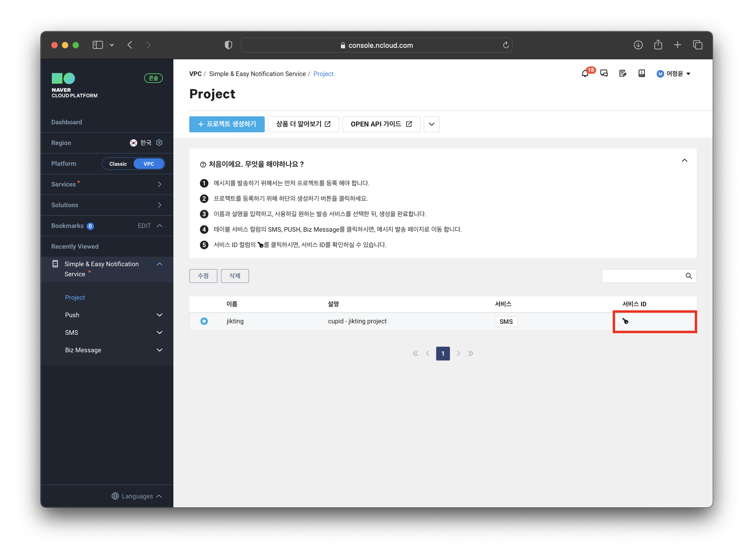Open Dashboard in the sidebar

(67, 122)
